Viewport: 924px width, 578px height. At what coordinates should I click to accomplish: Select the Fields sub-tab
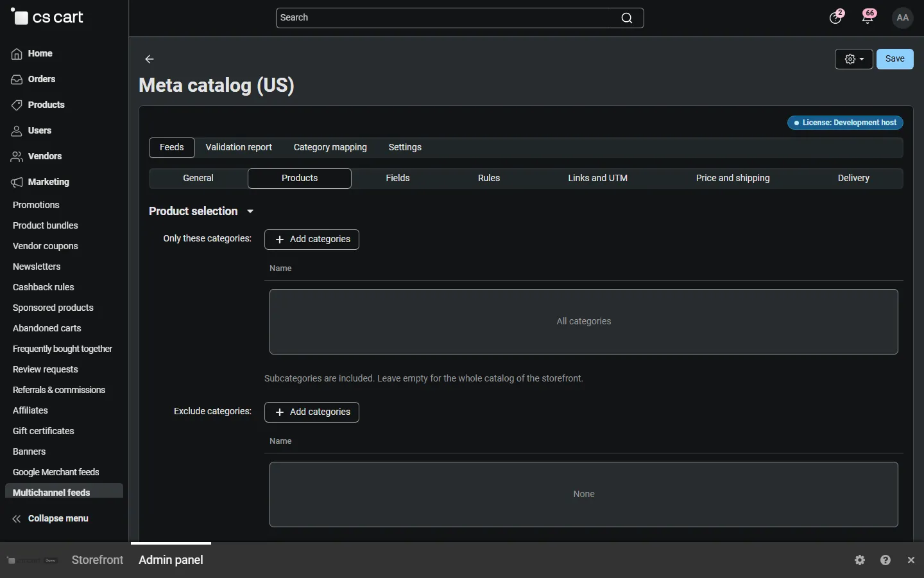pyautogui.click(x=398, y=179)
